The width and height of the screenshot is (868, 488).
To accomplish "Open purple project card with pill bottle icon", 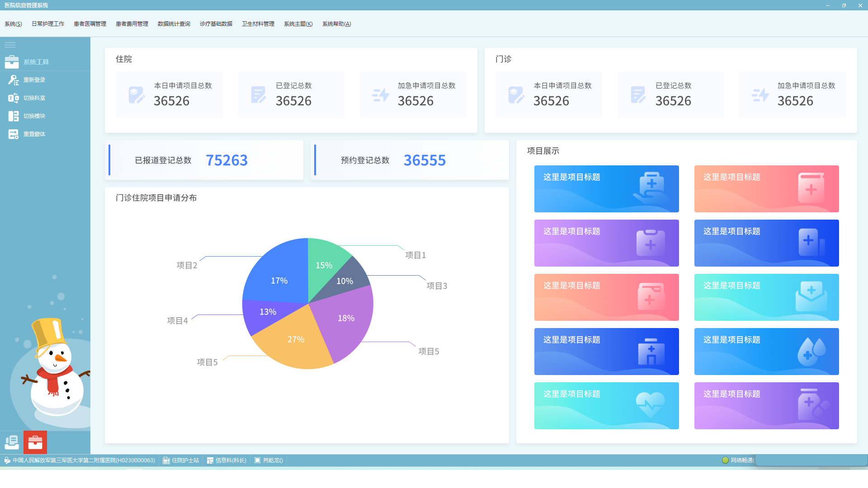I will [766, 406].
